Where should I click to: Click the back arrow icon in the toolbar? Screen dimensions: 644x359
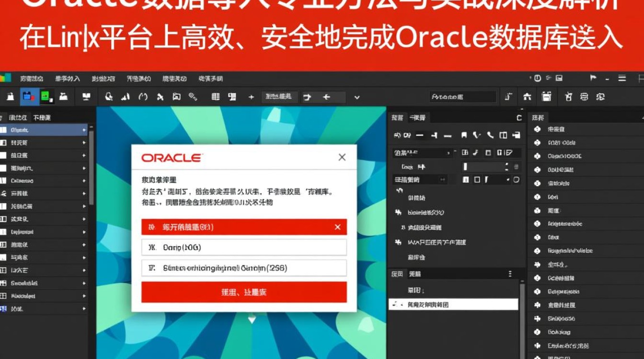pos(326,97)
